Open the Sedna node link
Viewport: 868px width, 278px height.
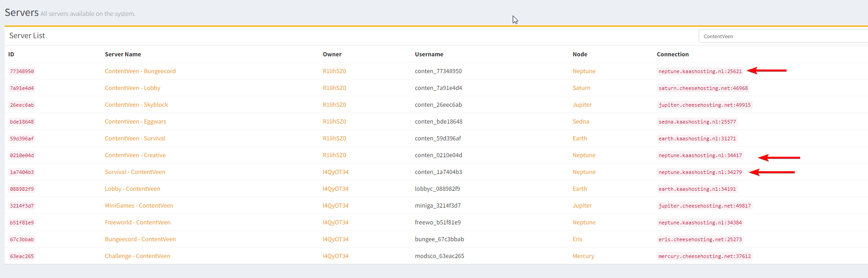click(580, 122)
